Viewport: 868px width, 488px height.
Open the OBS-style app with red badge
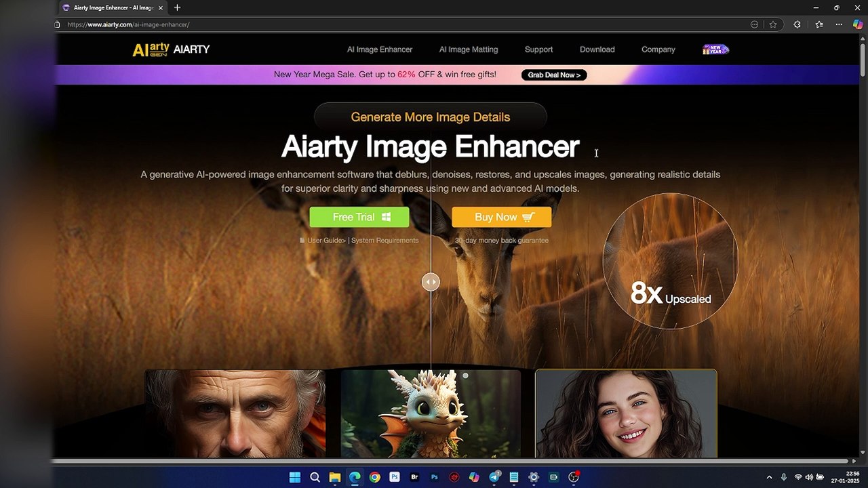pyautogui.click(x=574, y=477)
